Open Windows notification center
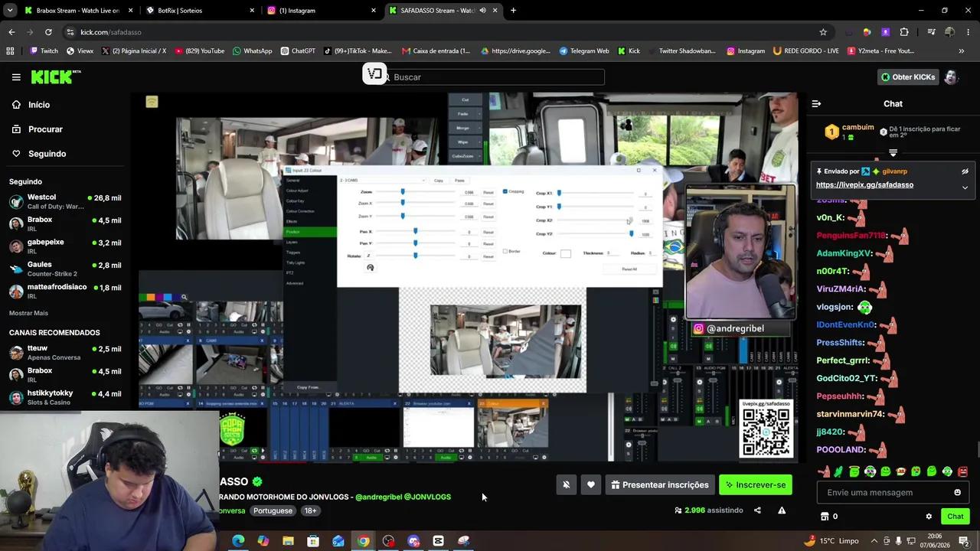Image resolution: width=980 pixels, height=551 pixels. pyautogui.click(x=964, y=541)
